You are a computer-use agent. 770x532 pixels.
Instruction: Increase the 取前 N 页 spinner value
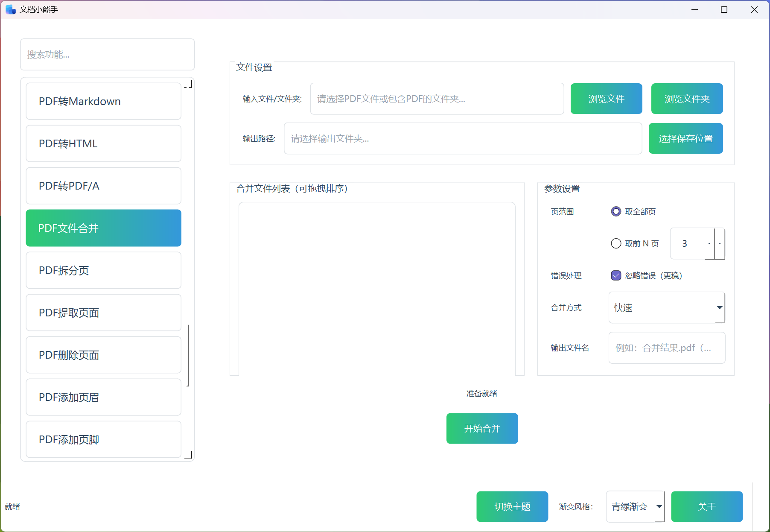point(709,243)
